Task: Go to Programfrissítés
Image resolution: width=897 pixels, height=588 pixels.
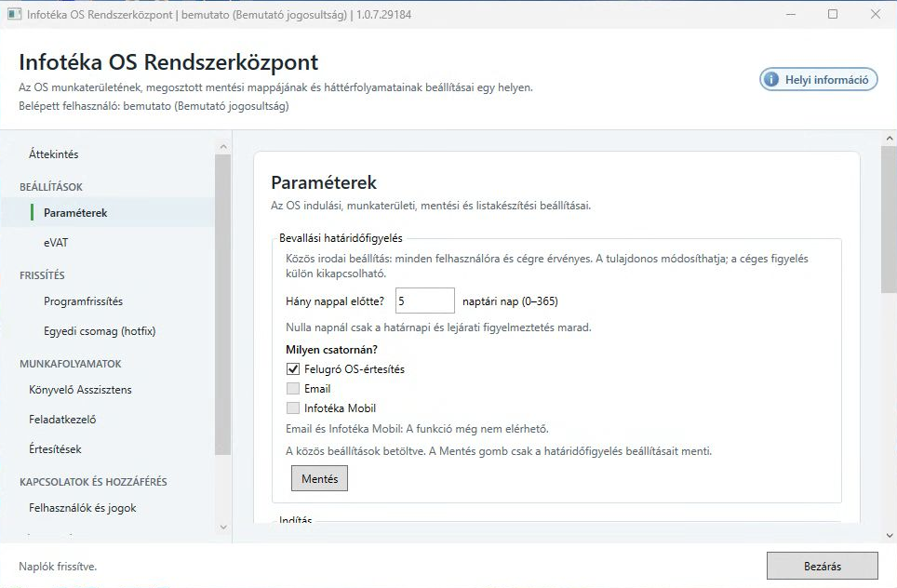Action: (84, 301)
